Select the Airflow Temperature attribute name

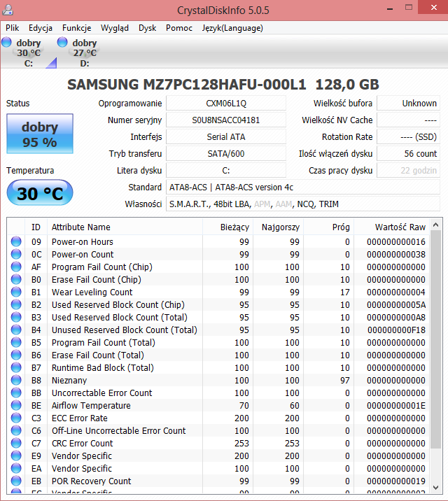(91, 405)
